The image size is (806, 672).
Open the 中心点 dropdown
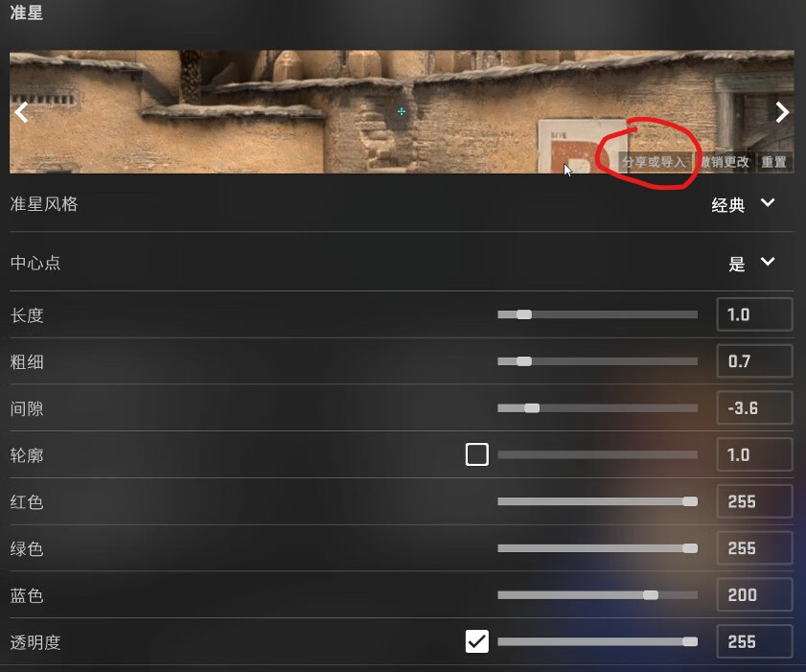click(x=751, y=264)
